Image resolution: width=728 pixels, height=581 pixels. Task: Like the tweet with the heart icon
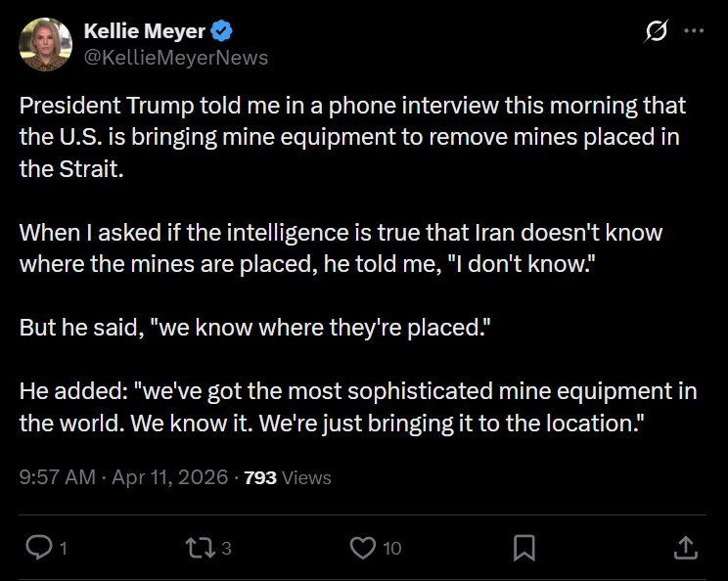point(363,548)
